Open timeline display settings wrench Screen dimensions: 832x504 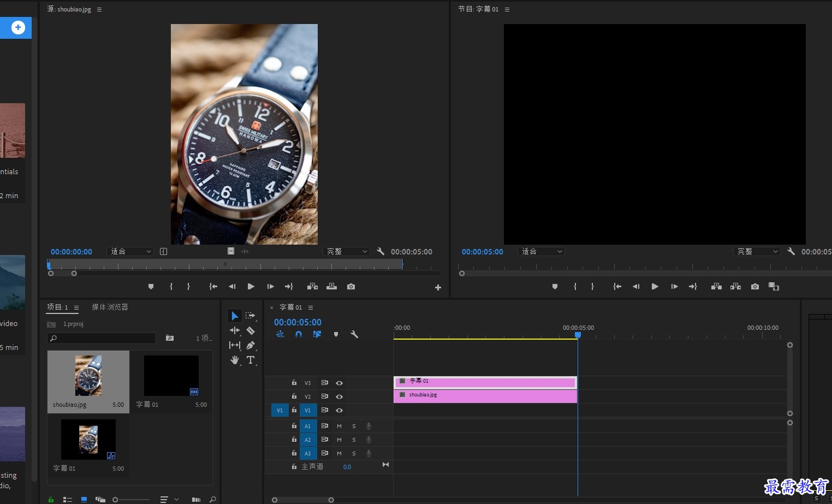point(354,334)
